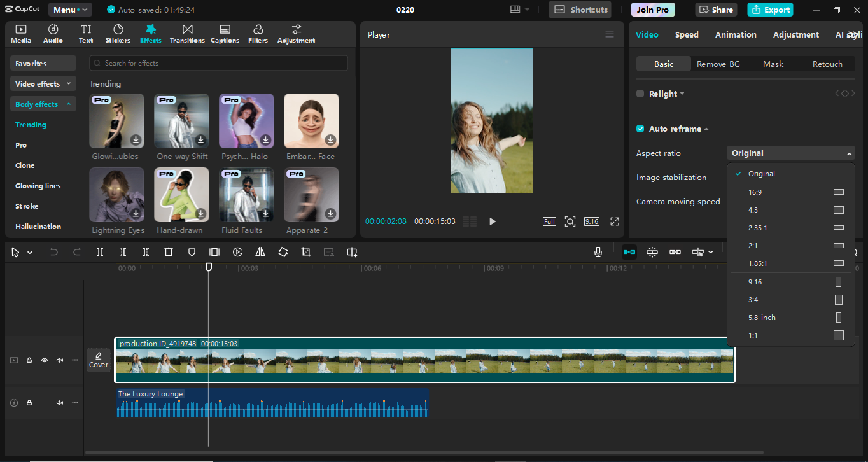This screenshot has height=462, width=868.
Task: Click the split clip tool icon
Action: click(100, 252)
